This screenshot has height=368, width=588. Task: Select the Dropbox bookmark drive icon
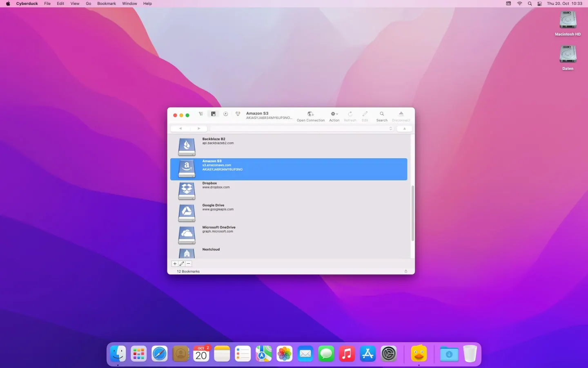[187, 191]
